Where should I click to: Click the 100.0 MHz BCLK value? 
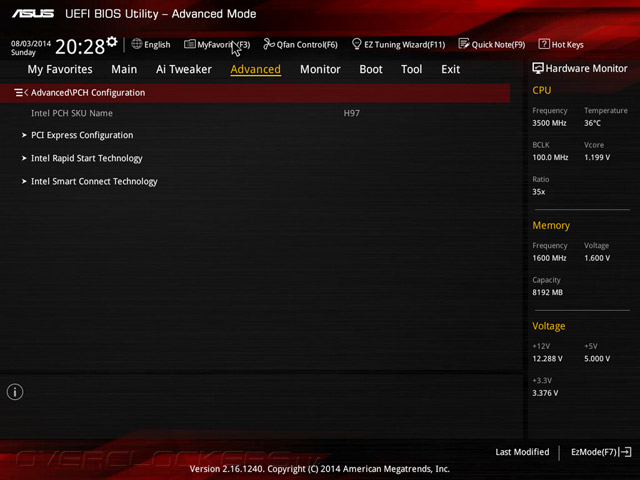[x=550, y=157]
